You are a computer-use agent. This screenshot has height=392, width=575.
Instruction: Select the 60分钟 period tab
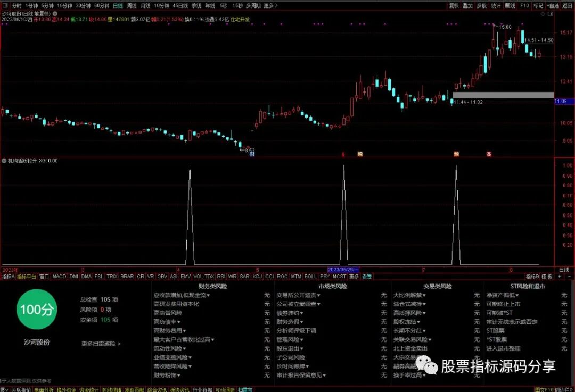(102, 5)
